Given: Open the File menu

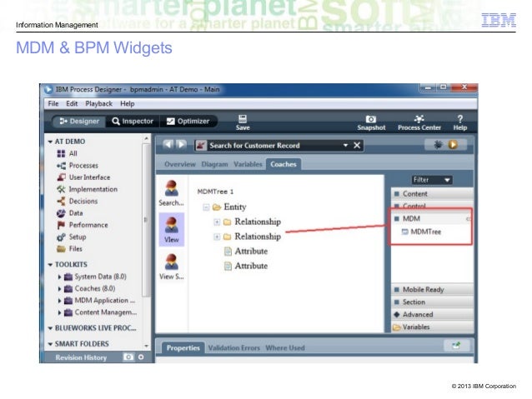Looking at the screenshot, I should pyautogui.click(x=53, y=104).
